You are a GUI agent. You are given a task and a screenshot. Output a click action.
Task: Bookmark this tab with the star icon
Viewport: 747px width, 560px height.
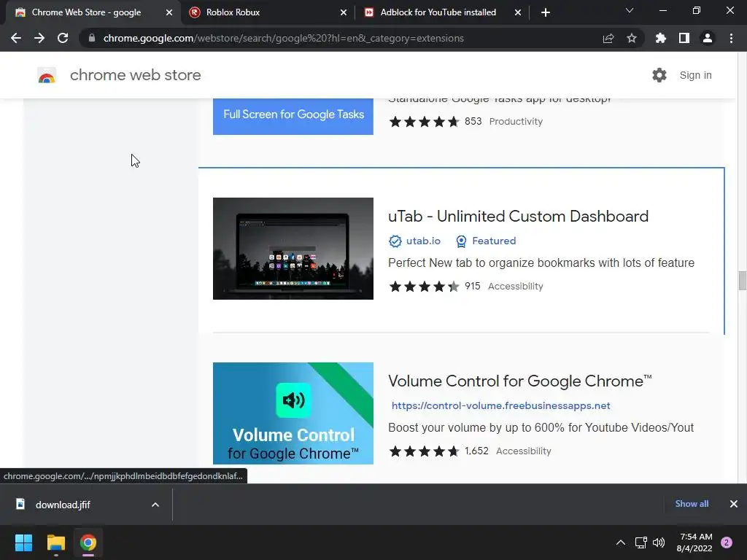click(x=632, y=38)
